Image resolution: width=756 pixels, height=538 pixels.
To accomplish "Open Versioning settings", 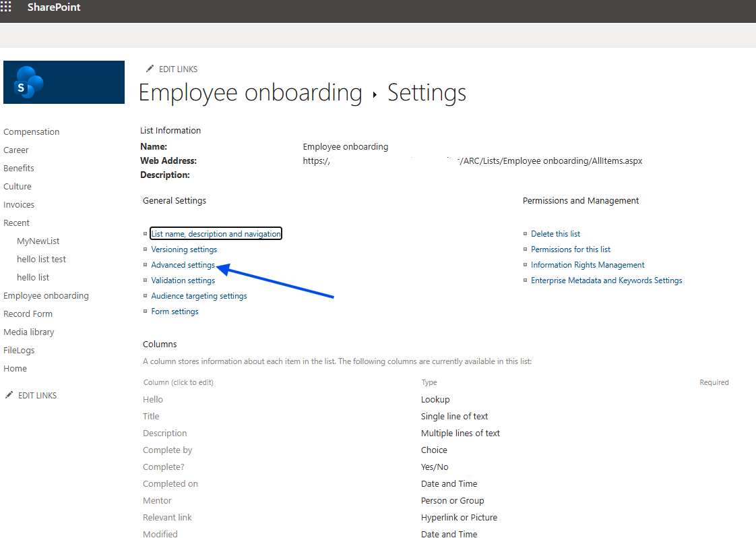I will coord(184,249).
